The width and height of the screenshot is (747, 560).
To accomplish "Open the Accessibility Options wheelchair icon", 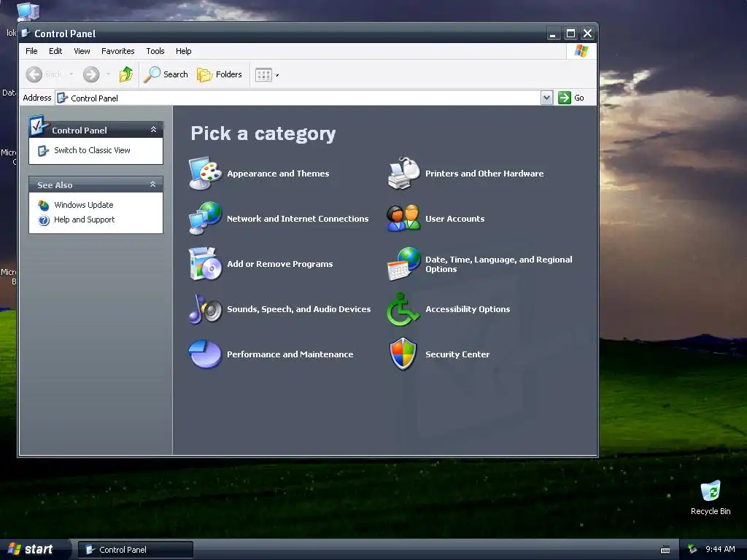I will tap(403, 308).
